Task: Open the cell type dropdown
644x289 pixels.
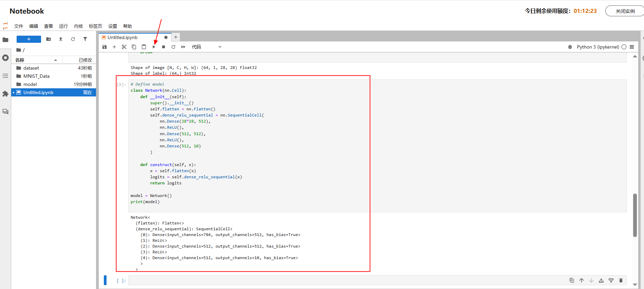Action: pos(207,47)
